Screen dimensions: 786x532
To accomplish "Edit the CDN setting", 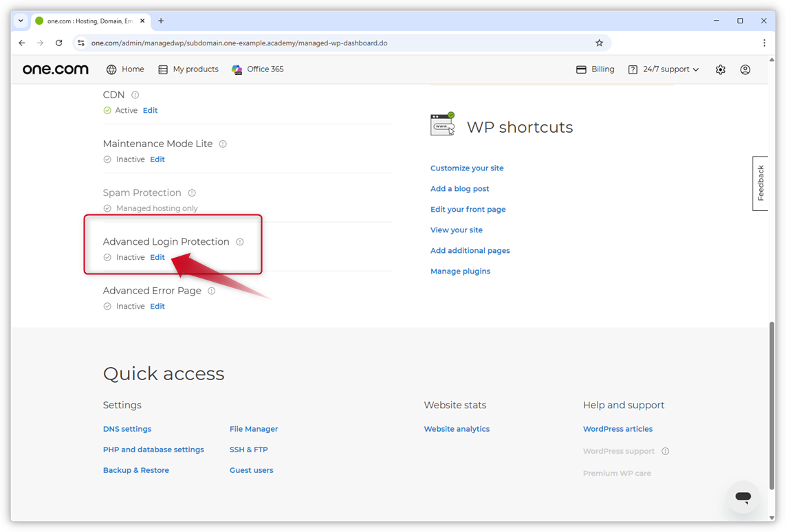I will click(150, 110).
